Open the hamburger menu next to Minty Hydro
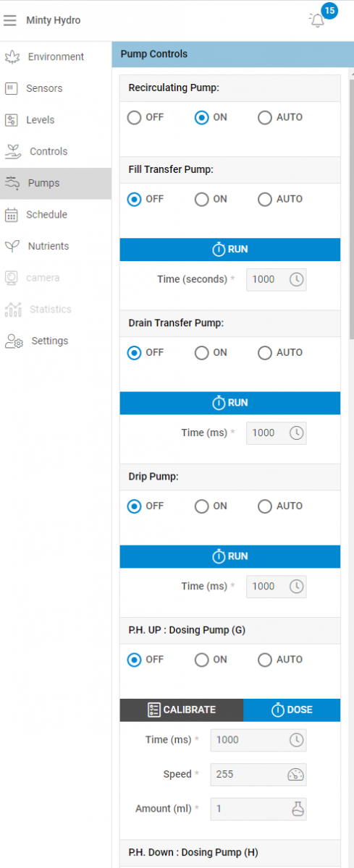The height and width of the screenshot is (868, 354). [x=10, y=20]
